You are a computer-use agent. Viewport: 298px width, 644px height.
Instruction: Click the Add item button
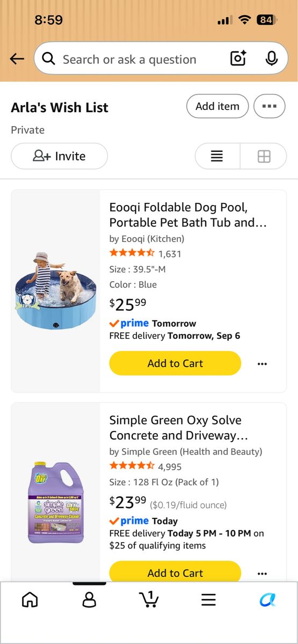click(217, 106)
